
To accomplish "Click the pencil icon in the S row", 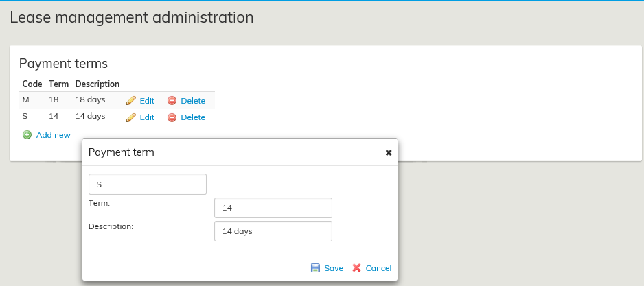I will point(131,117).
